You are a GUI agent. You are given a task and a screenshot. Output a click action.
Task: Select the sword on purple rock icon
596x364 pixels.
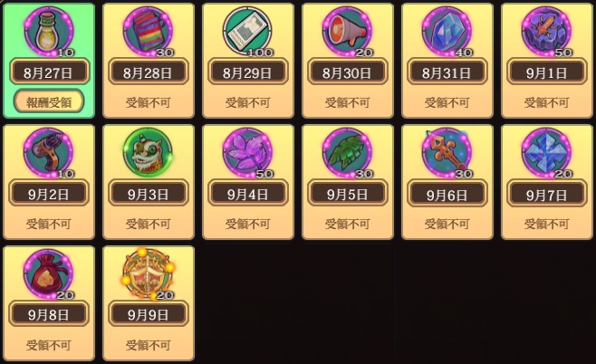pyautogui.click(x=546, y=31)
